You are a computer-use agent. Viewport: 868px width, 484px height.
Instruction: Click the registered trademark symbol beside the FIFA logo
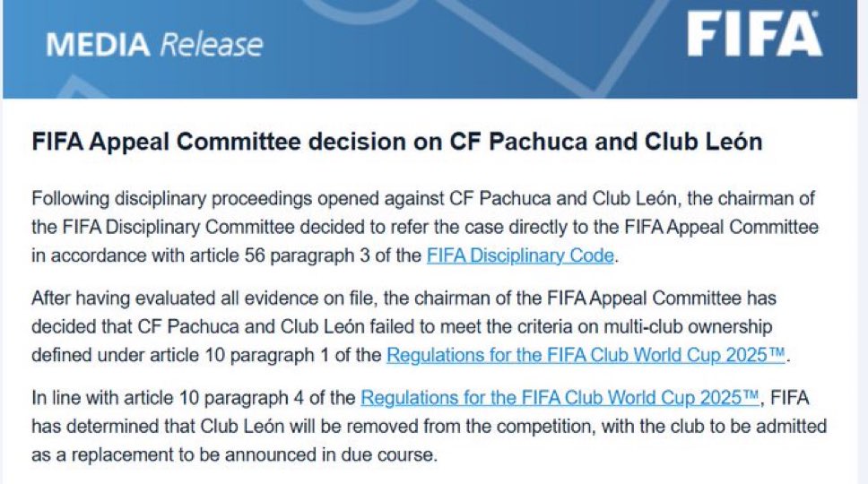click(816, 16)
